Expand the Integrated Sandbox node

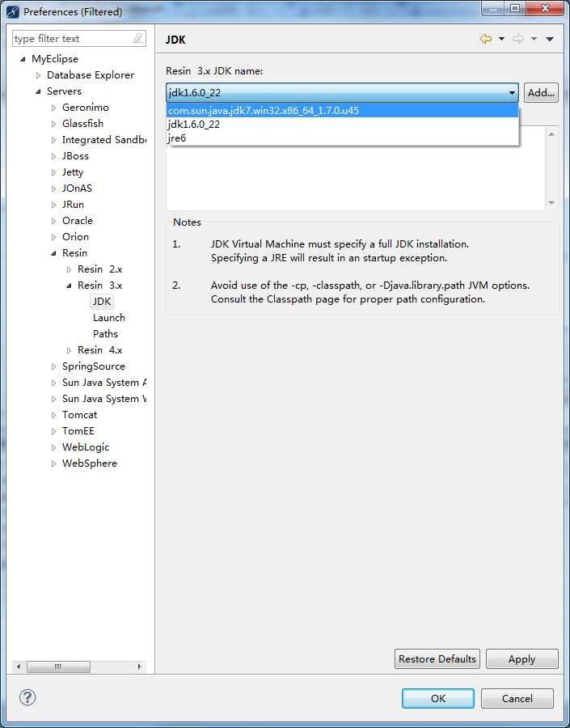coord(54,140)
